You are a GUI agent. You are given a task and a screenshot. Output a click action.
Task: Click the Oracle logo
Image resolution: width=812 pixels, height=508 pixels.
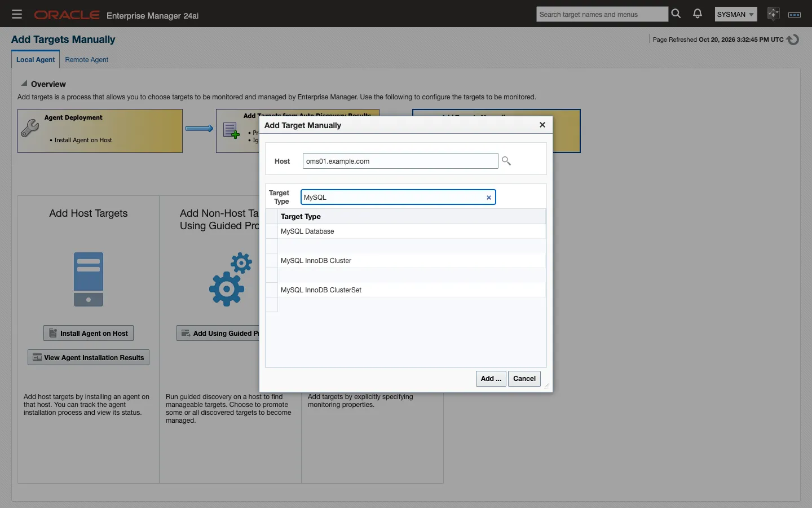[x=67, y=15]
